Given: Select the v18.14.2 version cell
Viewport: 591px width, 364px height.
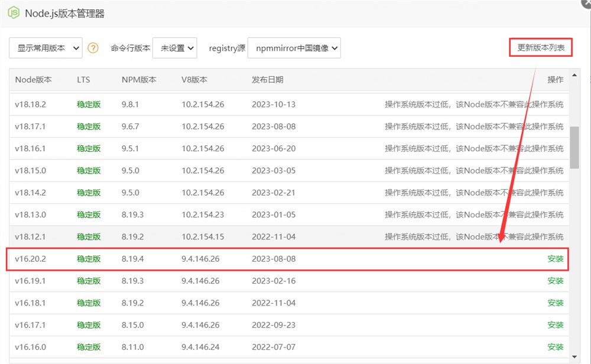Looking at the screenshot, I should (x=30, y=193).
